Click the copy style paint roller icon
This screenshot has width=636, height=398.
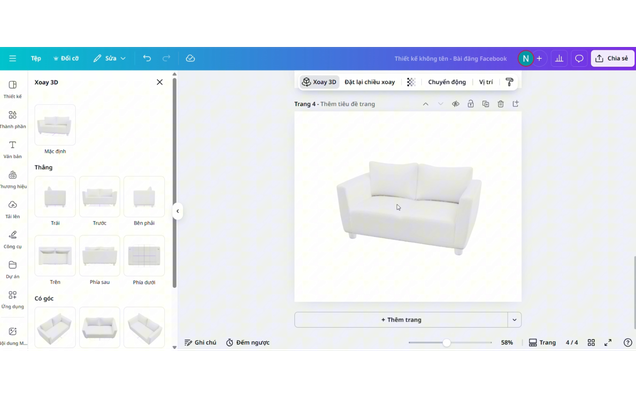[509, 82]
